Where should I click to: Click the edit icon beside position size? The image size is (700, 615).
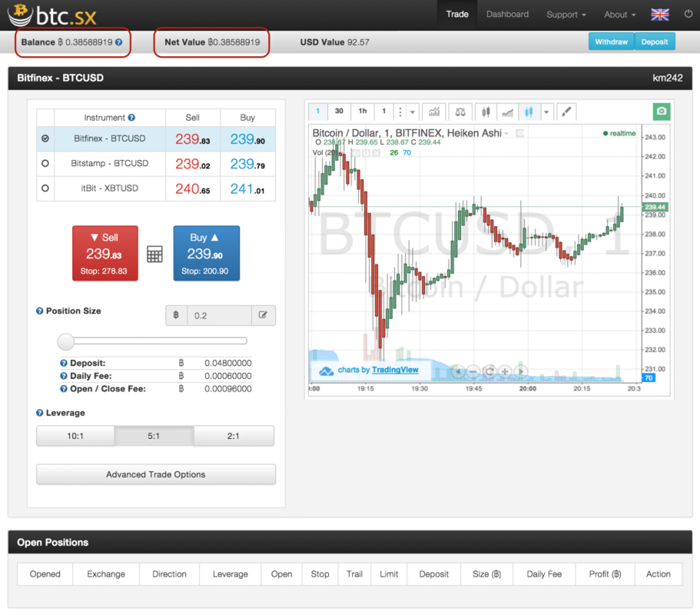coord(263,315)
